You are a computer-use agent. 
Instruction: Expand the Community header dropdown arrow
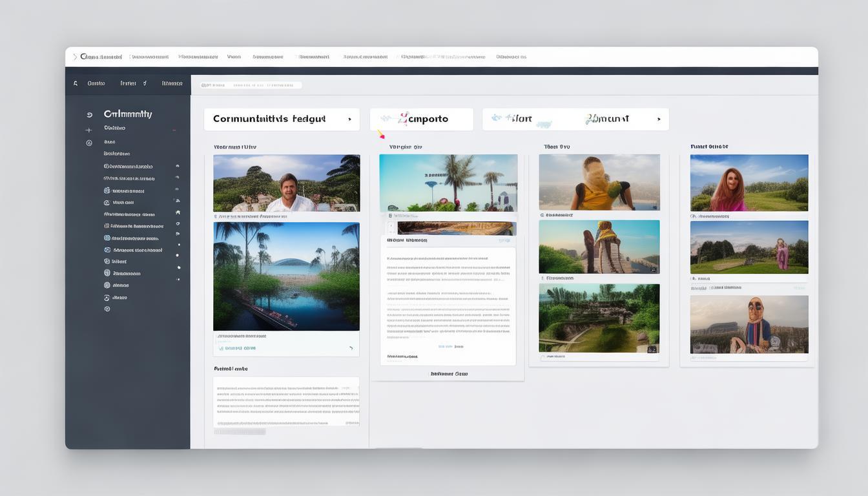click(349, 119)
